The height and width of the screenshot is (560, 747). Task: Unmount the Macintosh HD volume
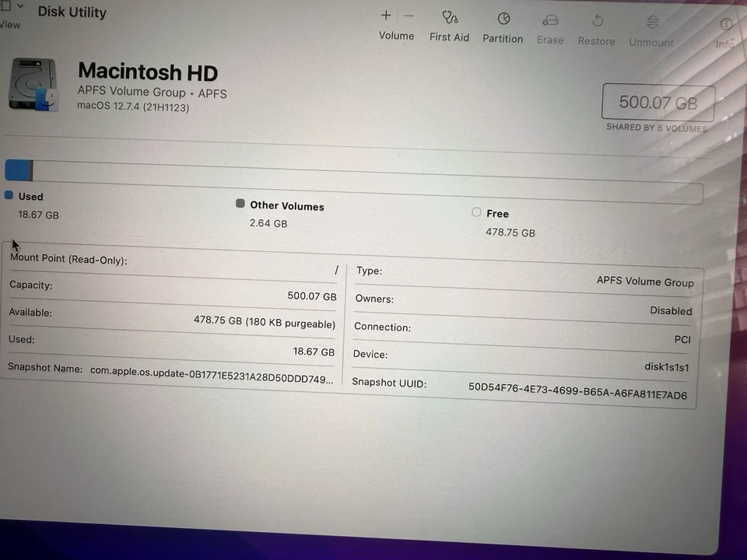pyautogui.click(x=651, y=25)
